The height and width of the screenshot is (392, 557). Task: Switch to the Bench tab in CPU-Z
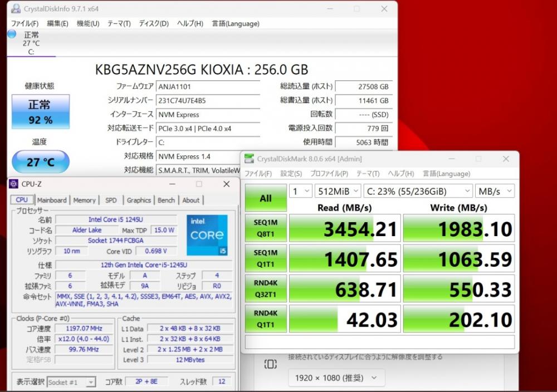coord(166,200)
